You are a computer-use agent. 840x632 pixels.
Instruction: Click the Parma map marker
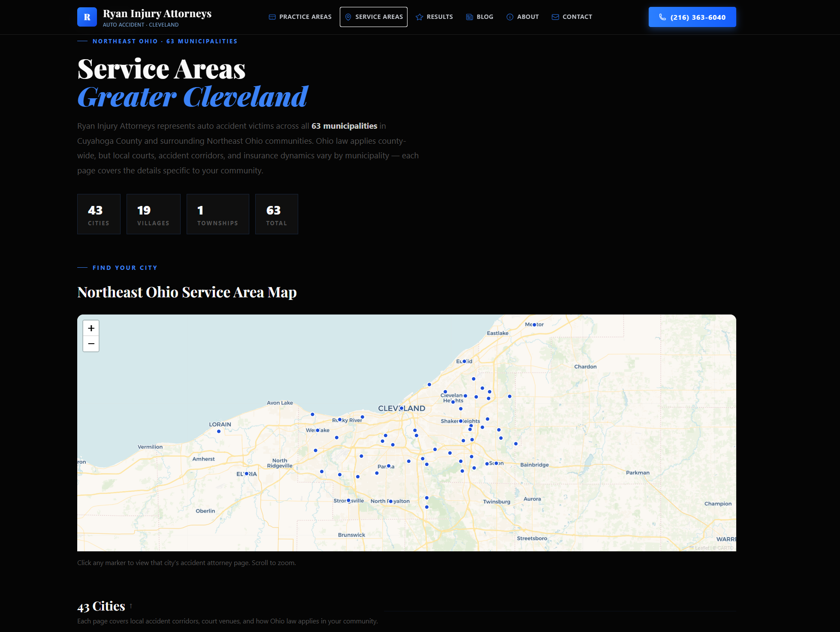(x=389, y=466)
